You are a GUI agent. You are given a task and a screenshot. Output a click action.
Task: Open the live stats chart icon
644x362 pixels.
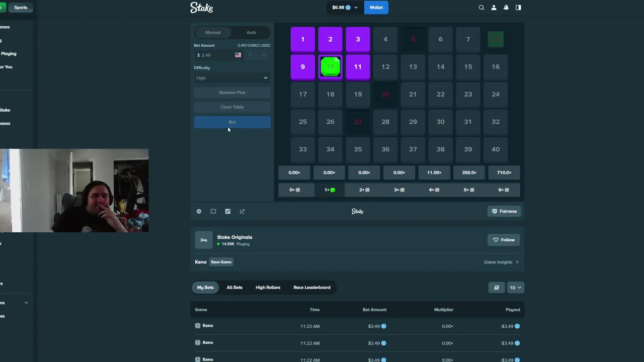click(228, 212)
